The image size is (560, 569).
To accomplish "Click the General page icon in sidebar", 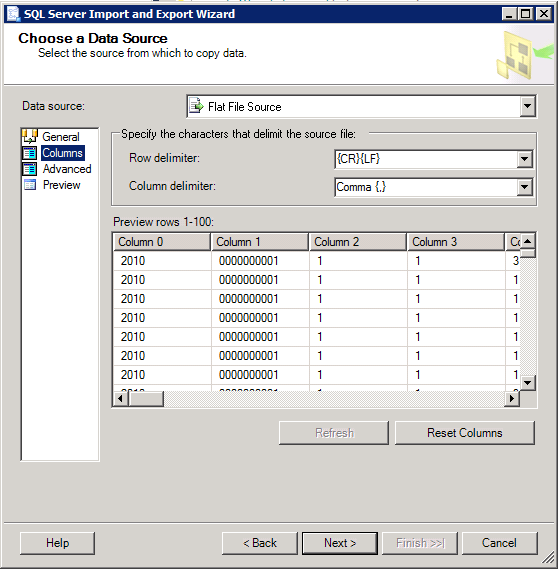I will tap(30, 136).
